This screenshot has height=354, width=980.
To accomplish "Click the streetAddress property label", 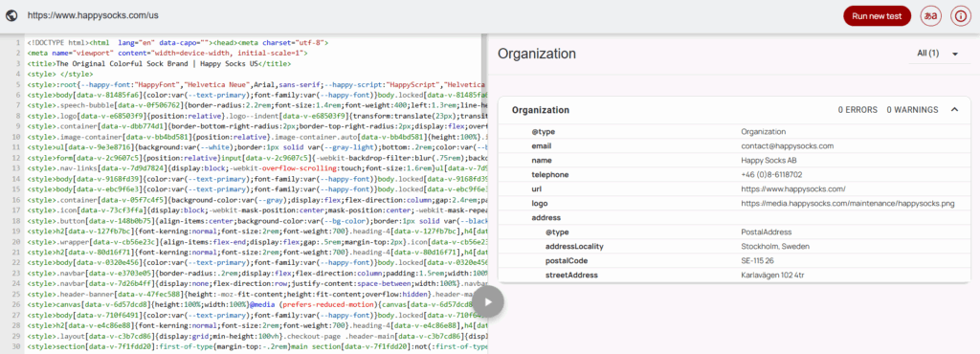I will click(x=572, y=276).
